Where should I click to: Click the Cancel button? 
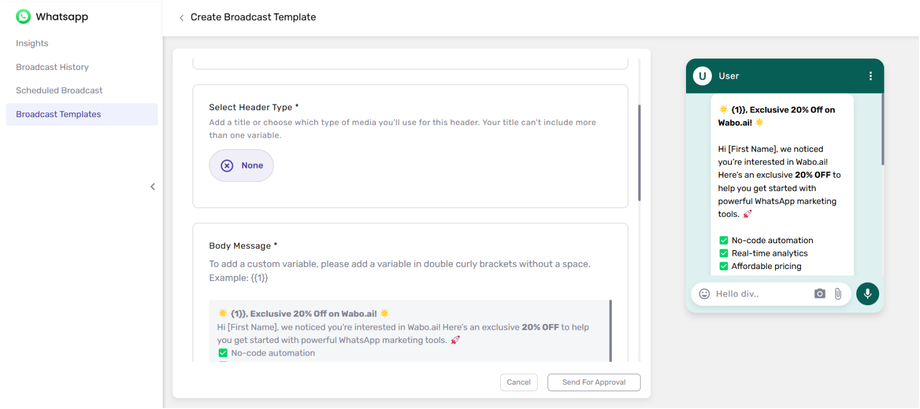518,382
